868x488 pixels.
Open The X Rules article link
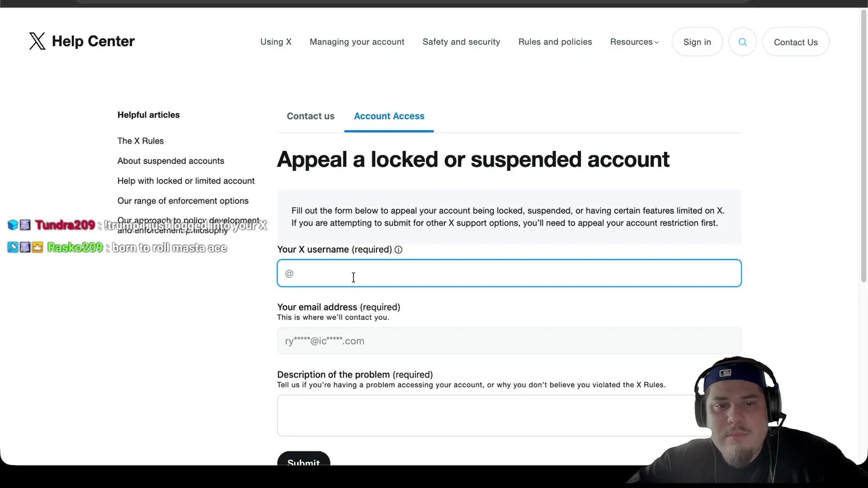pyautogui.click(x=140, y=141)
